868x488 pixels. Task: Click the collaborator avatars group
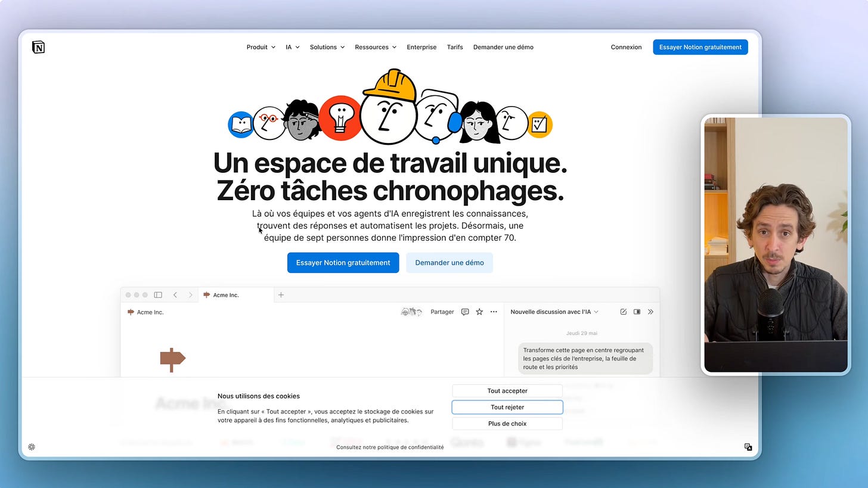[x=411, y=312]
